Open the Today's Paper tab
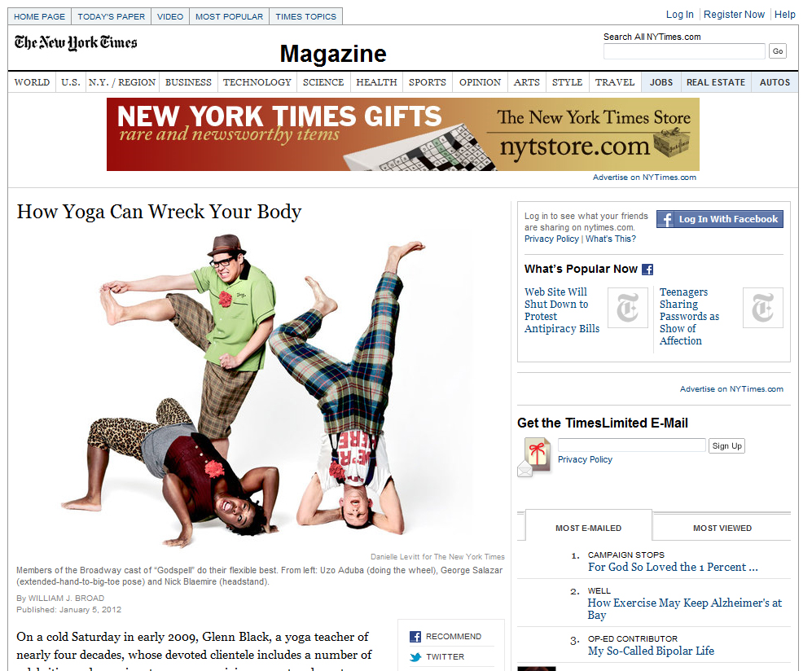The height and width of the screenshot is (671, 812). 112,16
